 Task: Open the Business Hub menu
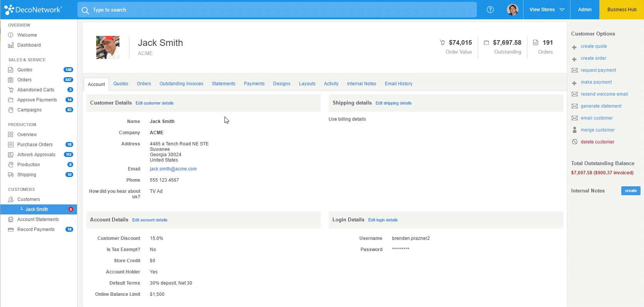(621, 10)
